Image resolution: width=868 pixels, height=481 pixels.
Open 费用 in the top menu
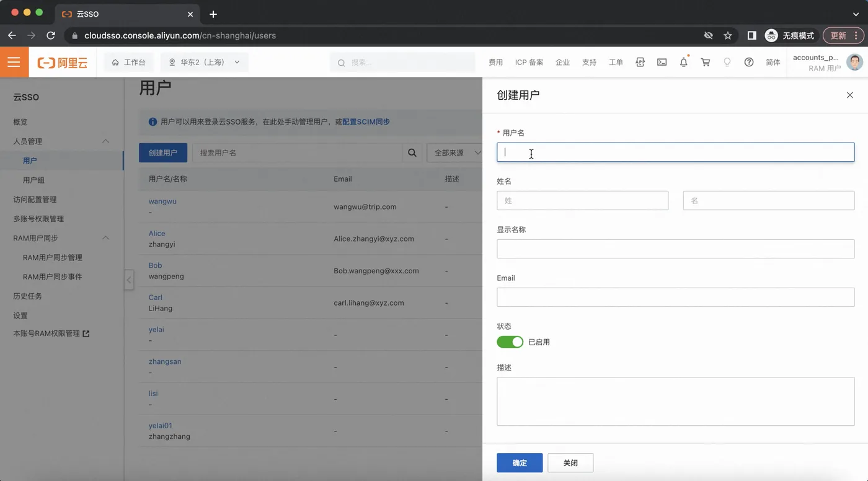click(495, 62)
